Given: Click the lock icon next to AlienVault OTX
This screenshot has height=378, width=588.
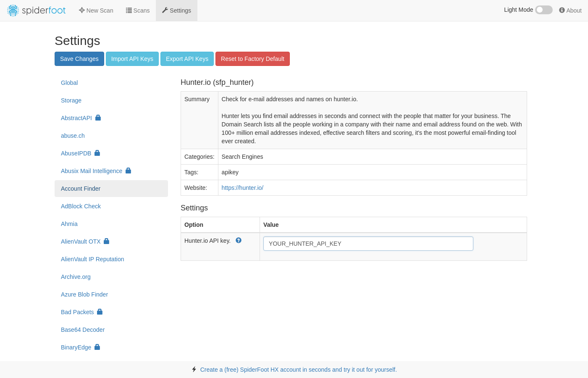Looking at the screenshot, I should [x=106, y=241].
